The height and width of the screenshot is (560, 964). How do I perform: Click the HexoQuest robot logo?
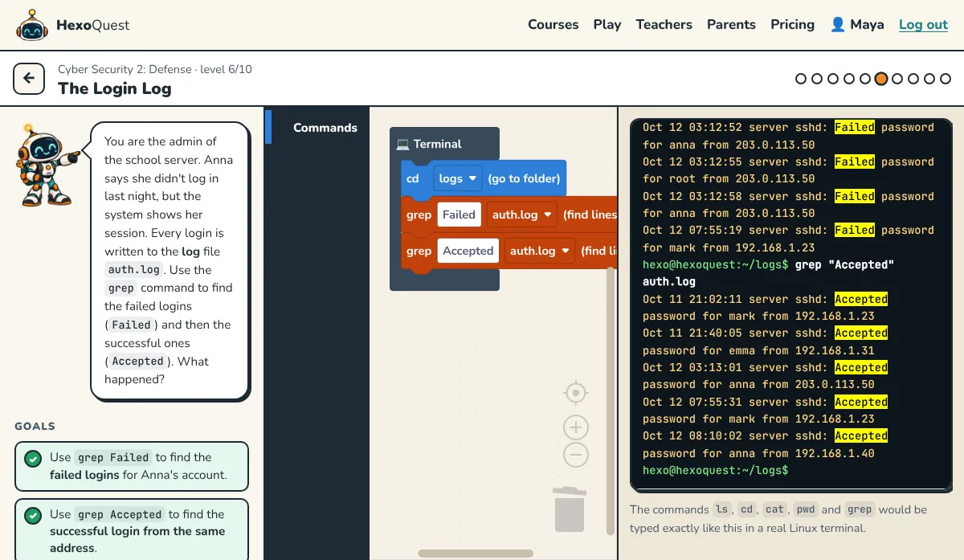pos(31,26)
